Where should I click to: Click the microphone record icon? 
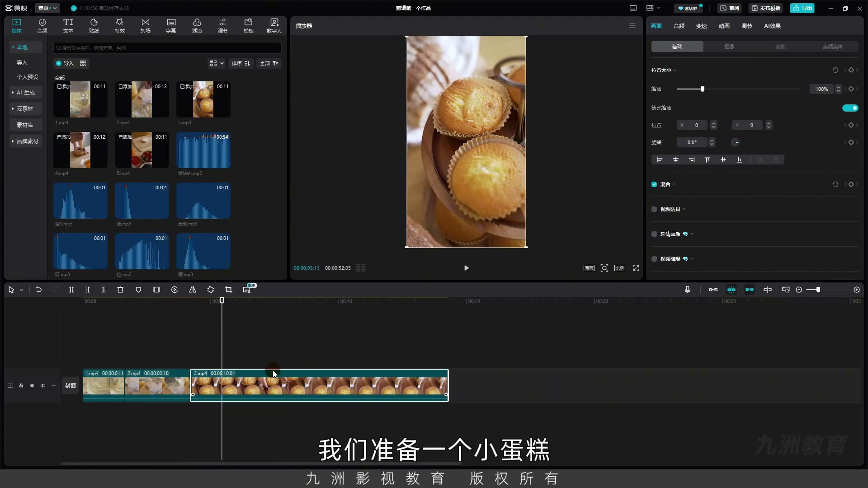point(688,290)
